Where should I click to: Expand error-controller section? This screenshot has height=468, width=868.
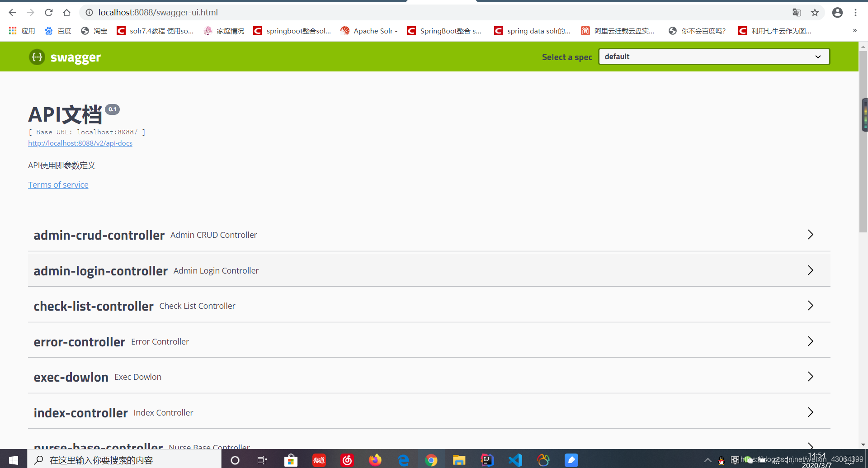pyautogui.click(x=810, y=341)
